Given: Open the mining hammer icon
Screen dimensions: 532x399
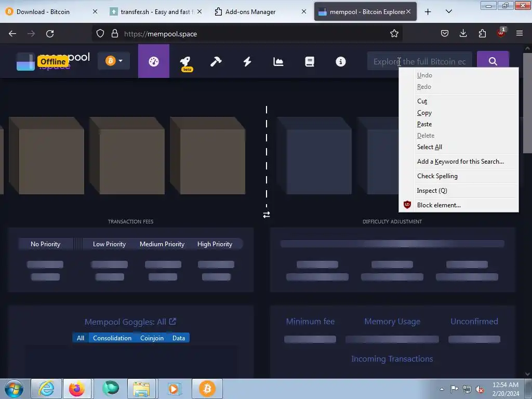Looking at the screenshot, I should tap(216, 61).
